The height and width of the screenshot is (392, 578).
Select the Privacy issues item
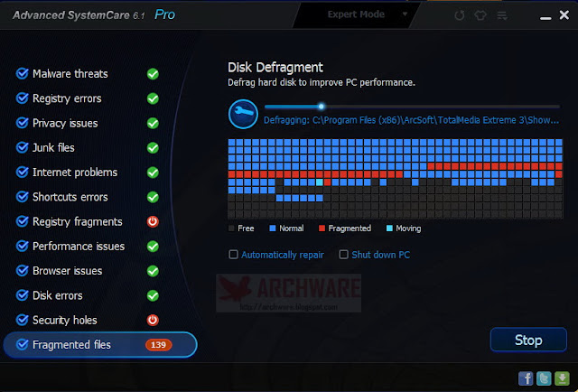(x=65, y=123)
